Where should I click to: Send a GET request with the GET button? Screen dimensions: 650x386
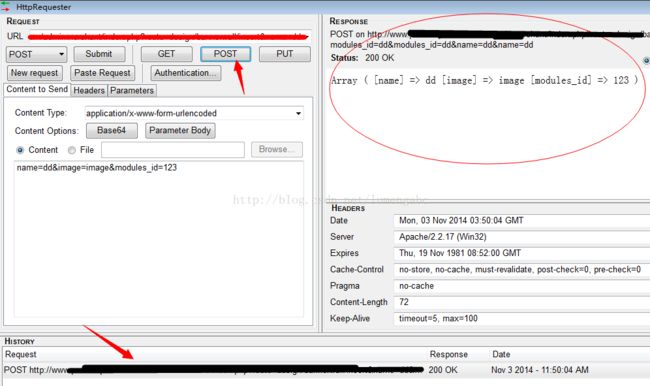coord(167,54)
